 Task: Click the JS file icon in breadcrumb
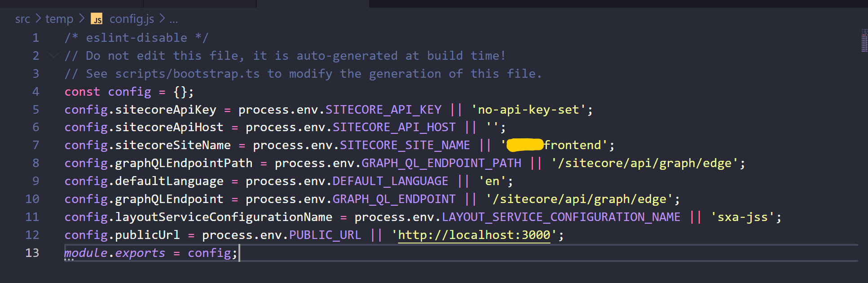(97, 19)
